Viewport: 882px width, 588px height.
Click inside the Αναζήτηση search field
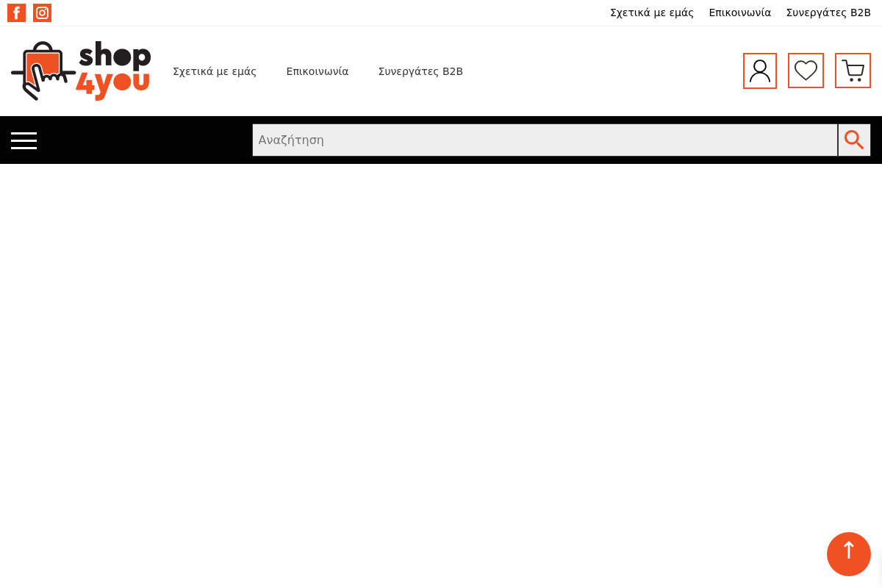[x=544, y=140]
